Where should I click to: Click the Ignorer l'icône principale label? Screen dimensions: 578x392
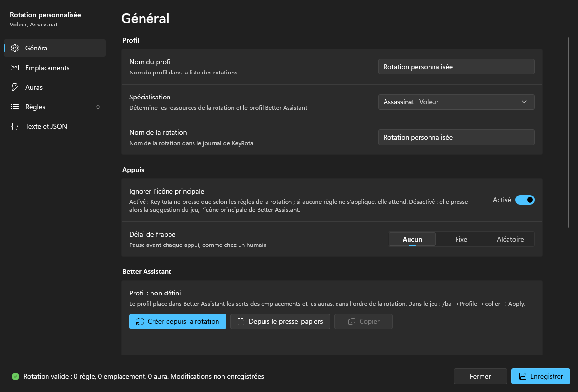click(x=167, y=192)
